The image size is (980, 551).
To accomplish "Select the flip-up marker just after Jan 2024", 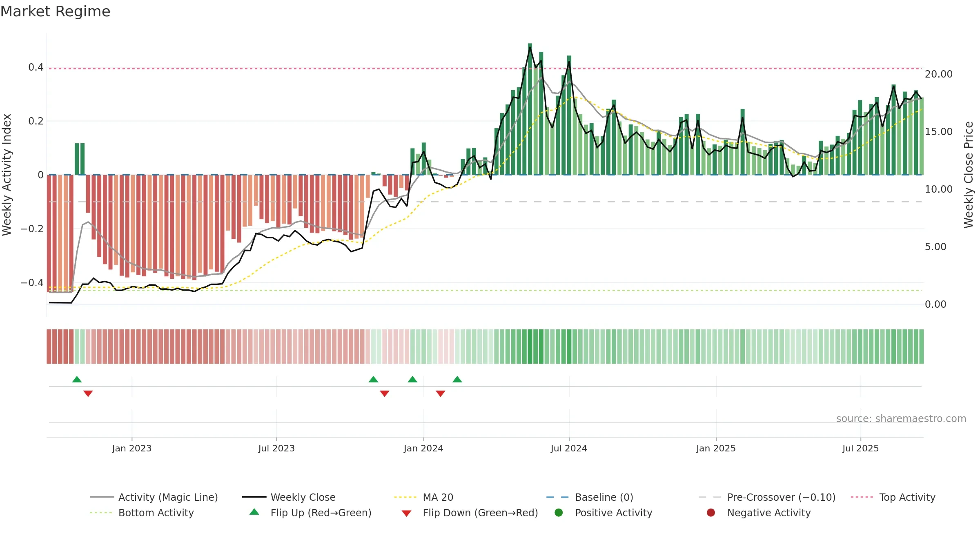I will pos(457,380).
